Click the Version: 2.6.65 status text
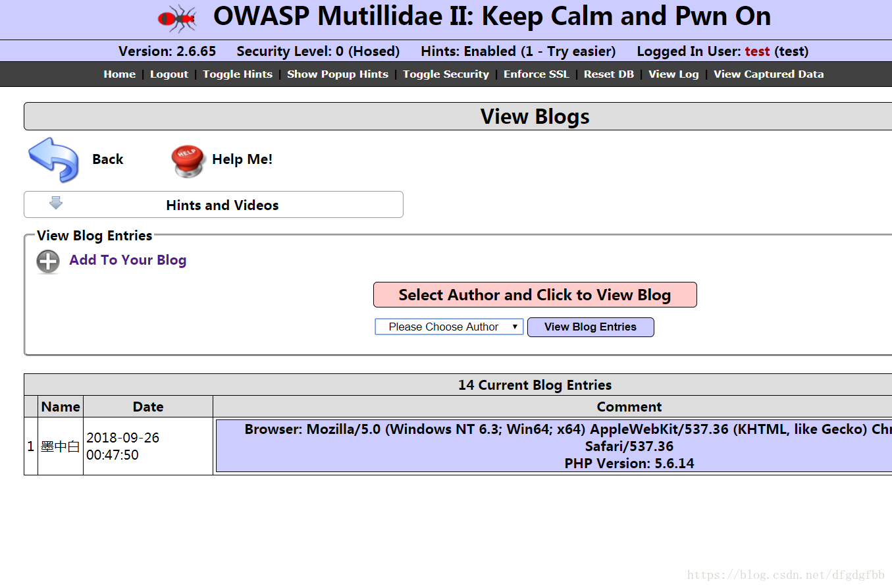Viewport: 892px width, 588px height. [x=167, y=51]
